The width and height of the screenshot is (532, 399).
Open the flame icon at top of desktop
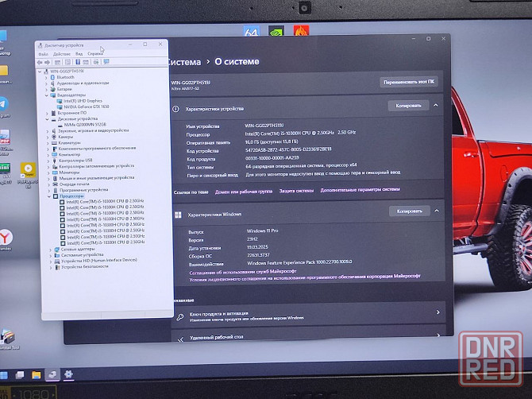[x=301, y=30]
